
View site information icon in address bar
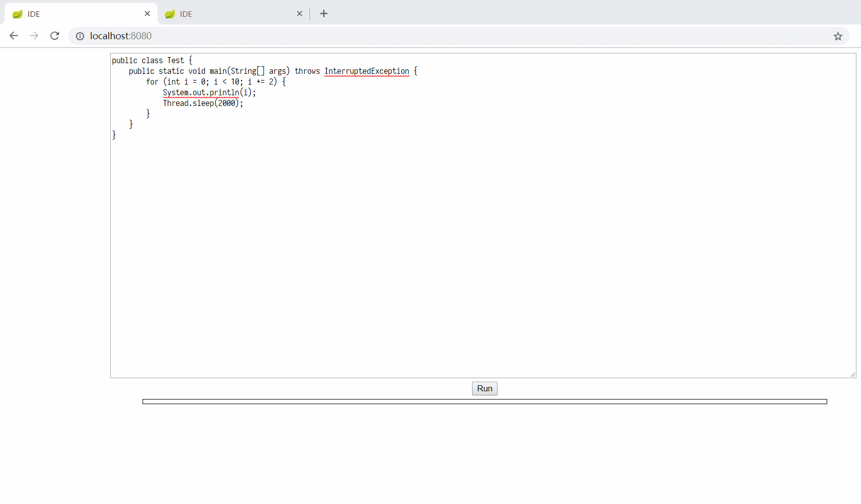[80, 36]
